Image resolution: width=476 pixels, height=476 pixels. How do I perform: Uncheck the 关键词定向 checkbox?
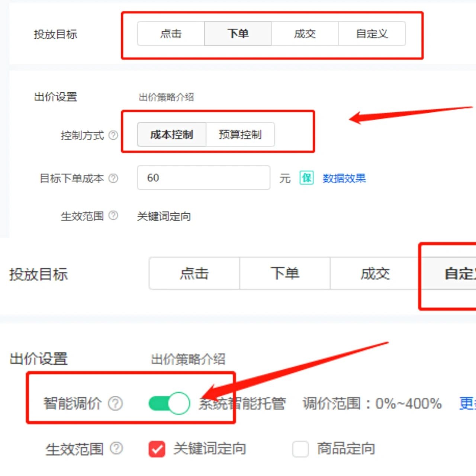point(157,449)
